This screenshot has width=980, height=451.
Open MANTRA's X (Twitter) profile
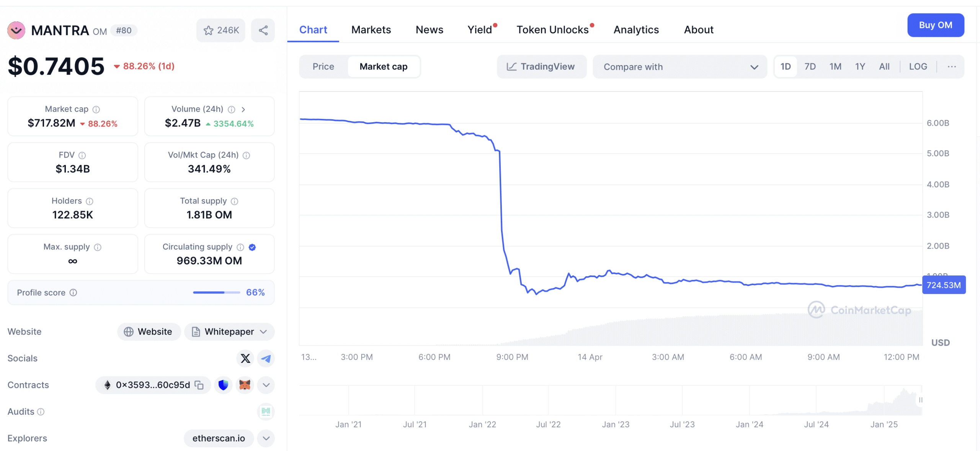(245, 359)
